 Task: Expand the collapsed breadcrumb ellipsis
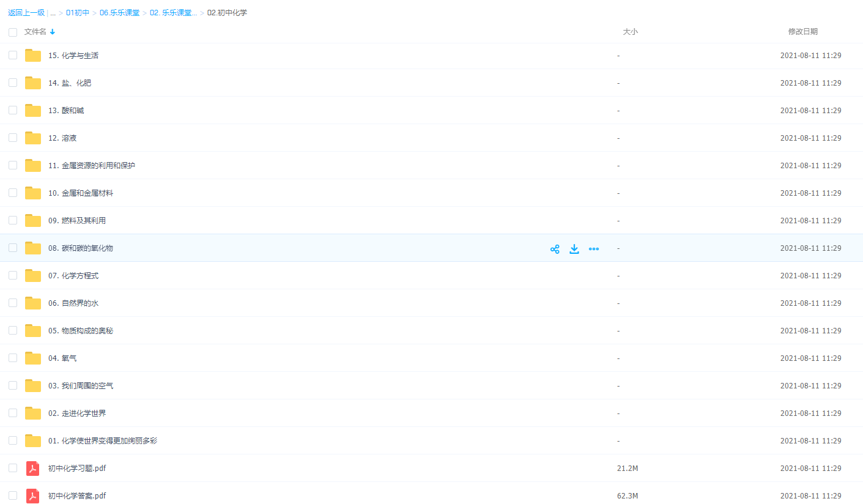[x=53, y=13]
